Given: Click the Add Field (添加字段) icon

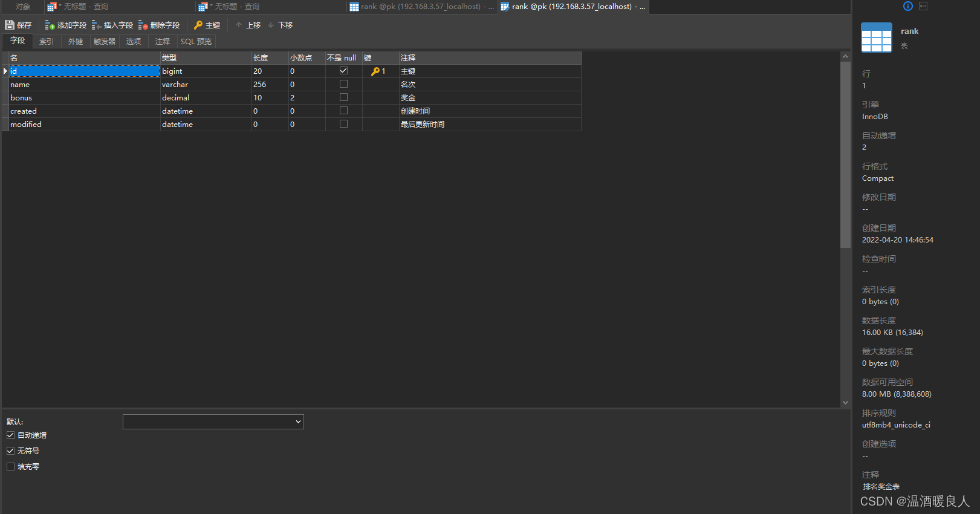Looking at the screenshot, I should pyautogui.click(x=50, y=25).
